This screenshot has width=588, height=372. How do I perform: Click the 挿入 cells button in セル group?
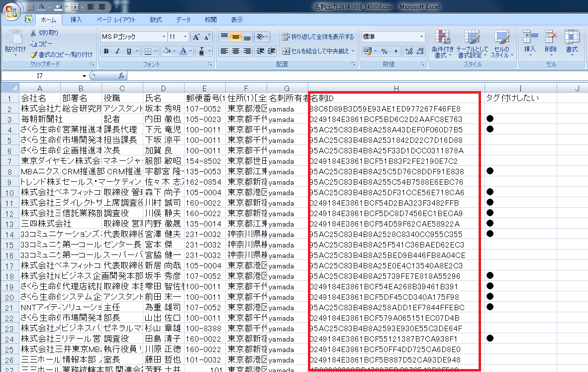click(530, 43)
